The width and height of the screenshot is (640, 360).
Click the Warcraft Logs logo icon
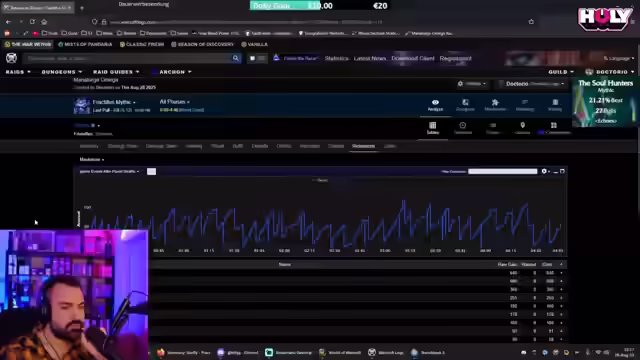[11, 58]
